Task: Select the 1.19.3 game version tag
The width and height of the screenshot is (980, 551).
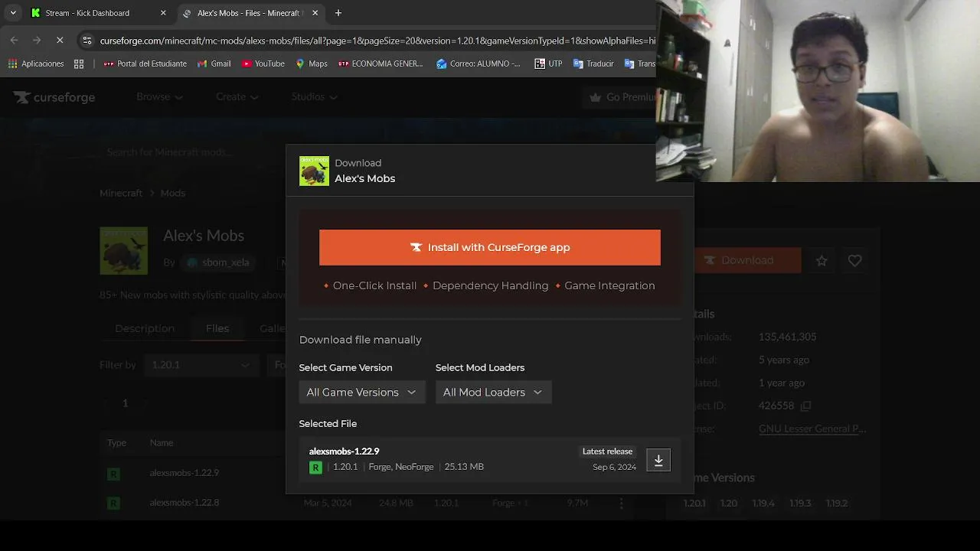Action: (x=800, y=503)
